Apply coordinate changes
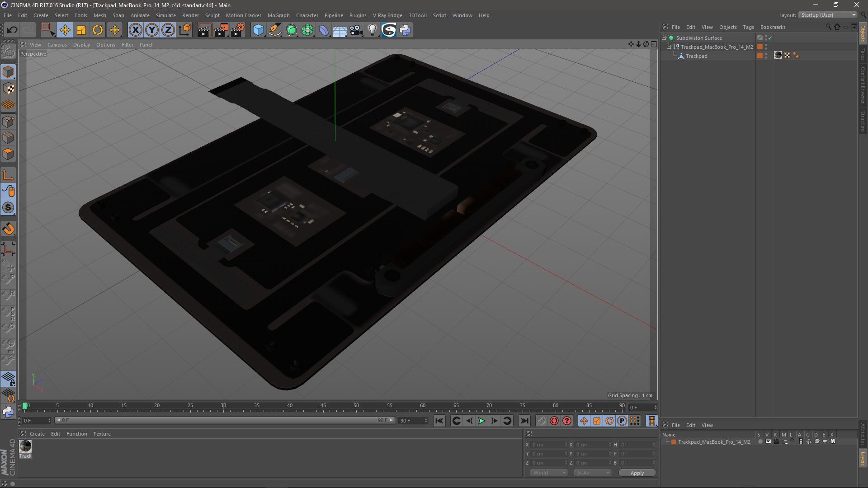The height and width of the screenshot is (488, 868). [637, 473]
